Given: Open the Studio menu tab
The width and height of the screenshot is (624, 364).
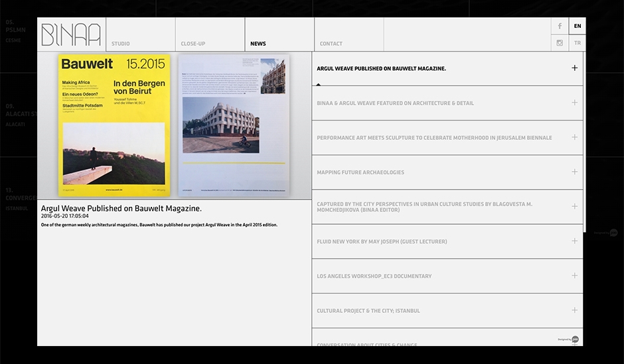Looking at the screenshot, I should pyautogui.click(x=121, y=44).
